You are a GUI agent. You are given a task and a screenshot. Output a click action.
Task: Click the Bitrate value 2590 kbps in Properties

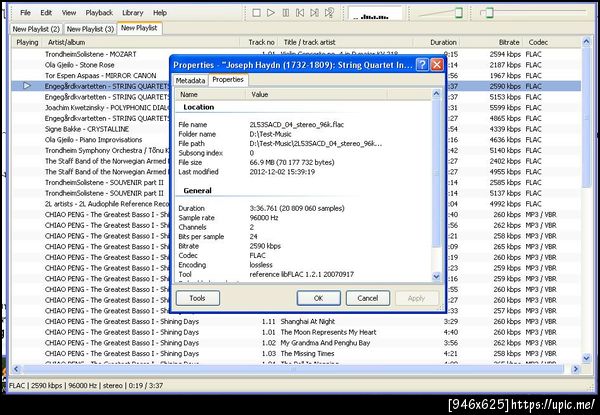click(265, 246)
